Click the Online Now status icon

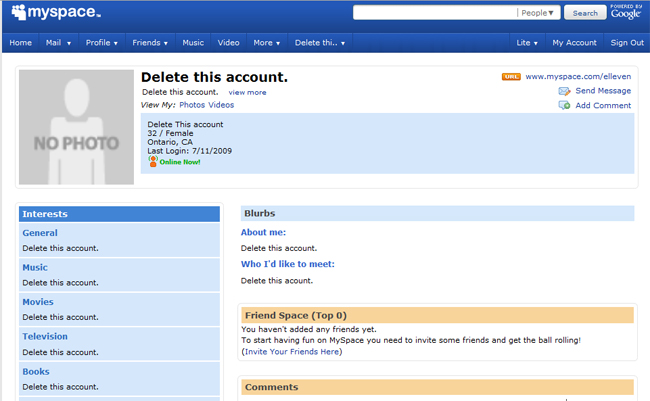tap(153, 161)
